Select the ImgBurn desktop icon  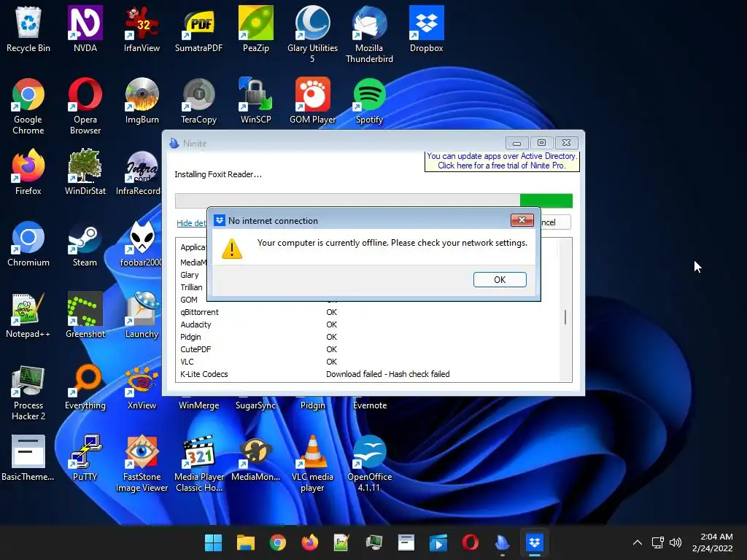coord(142,101)
